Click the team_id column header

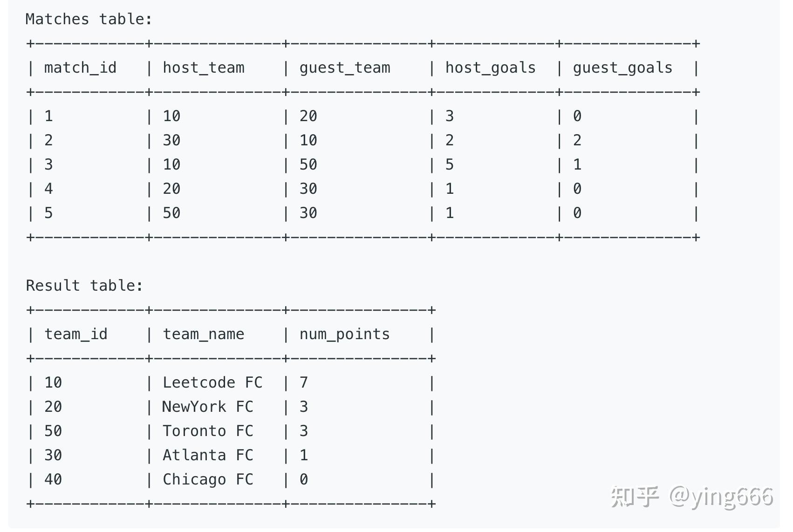[x=76, y=334]
